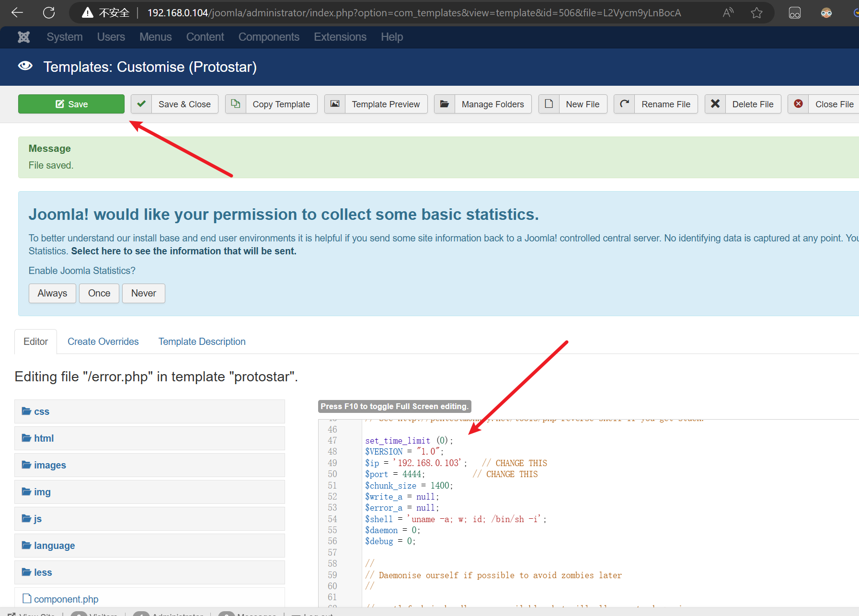Open the Components menu
Image resolution: width=859 pixels, height=616 pixels.
269,37
